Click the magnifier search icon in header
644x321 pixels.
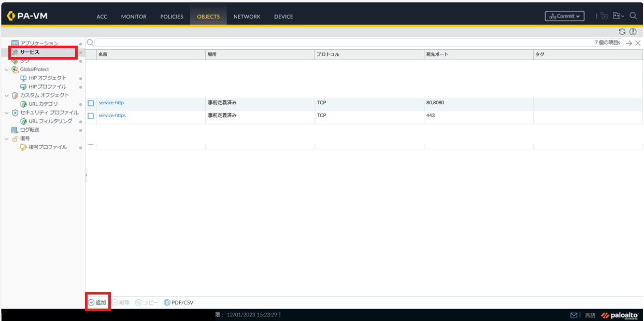(633, 16)
